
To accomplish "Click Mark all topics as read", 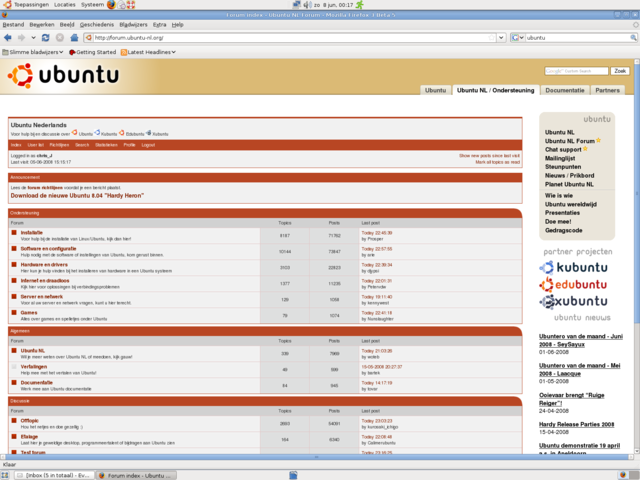I will coord(497,162).
